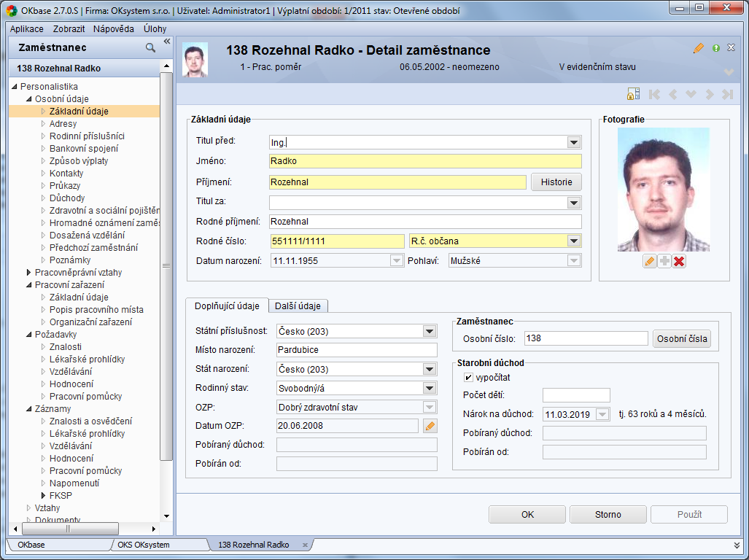Open the Státní příslušnost dropdown
Viewport: 749px width, 560px height.
click(429, 331)
